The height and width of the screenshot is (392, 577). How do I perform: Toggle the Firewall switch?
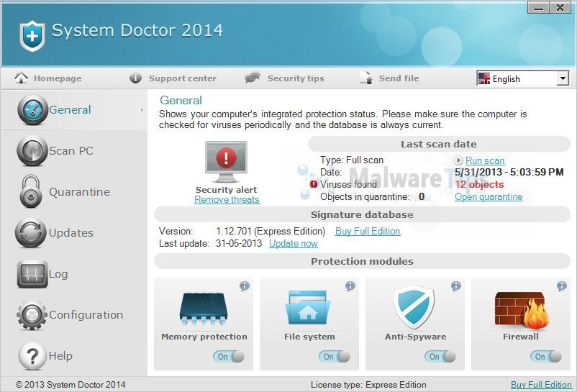click(546, 356)
